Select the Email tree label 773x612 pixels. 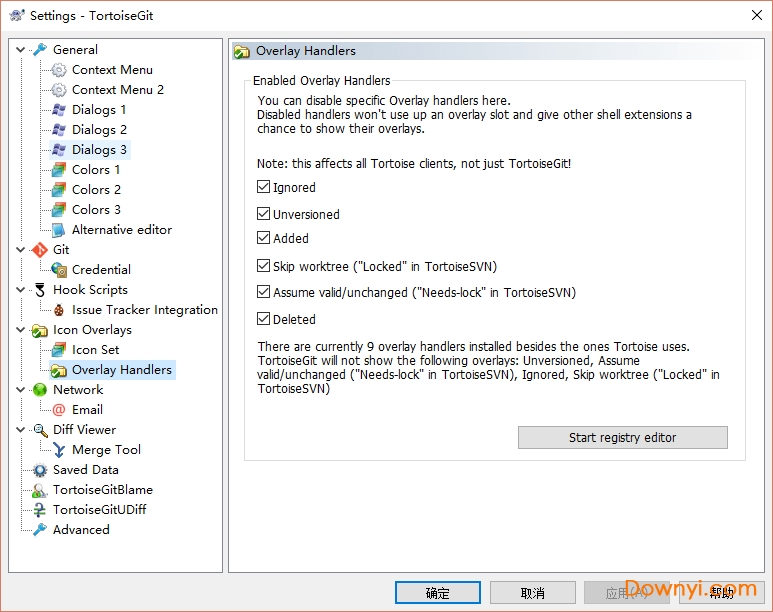[x=87, y=410]
